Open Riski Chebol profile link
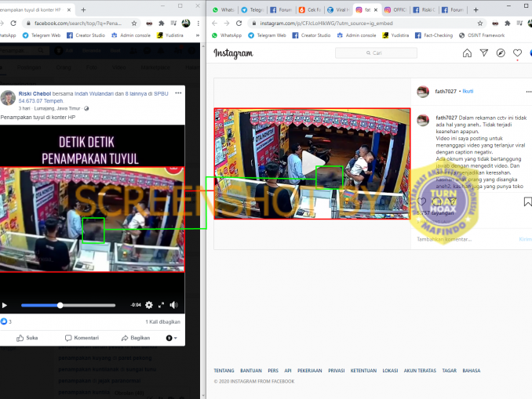Viewport: 532px width, 399px height. coord(35,93)
